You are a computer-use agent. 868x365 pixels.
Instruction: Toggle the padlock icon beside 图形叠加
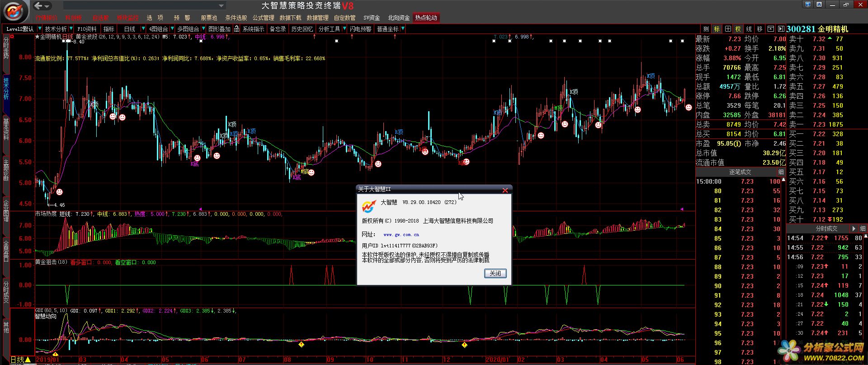click(x=236, y=29)
